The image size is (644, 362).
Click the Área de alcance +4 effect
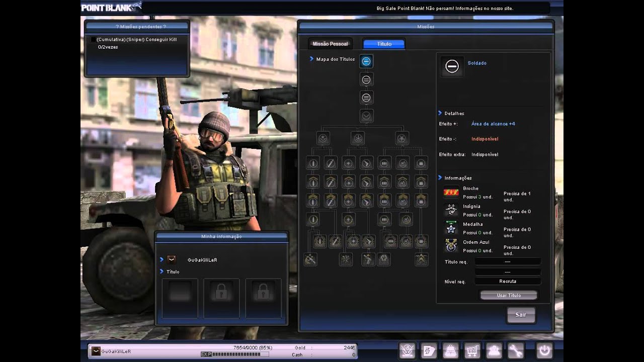click(493, 124)
